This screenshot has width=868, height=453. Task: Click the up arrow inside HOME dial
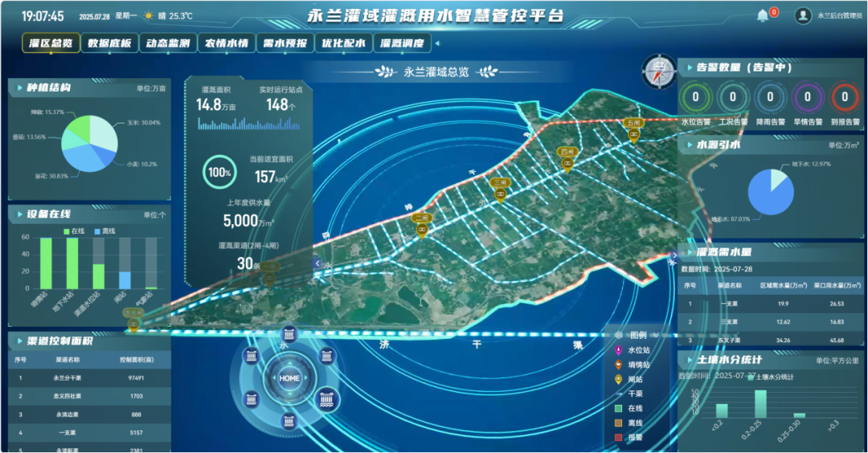289,361
